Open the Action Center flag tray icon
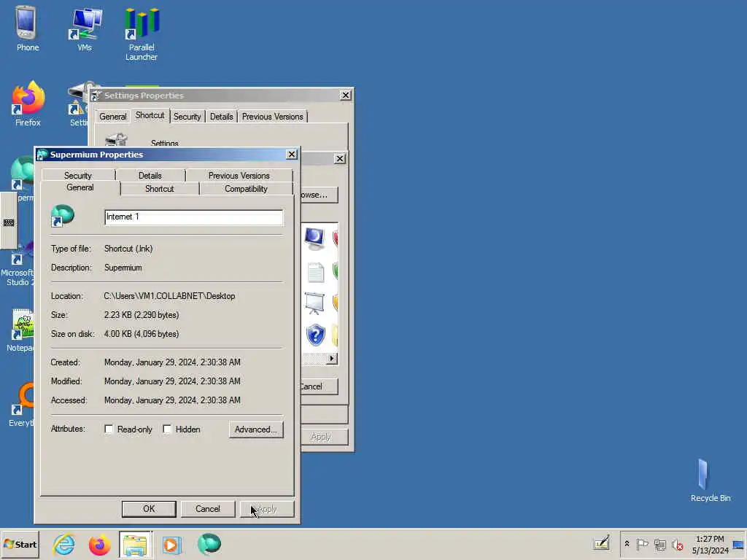747x560 pixels. tap(642, 544)
